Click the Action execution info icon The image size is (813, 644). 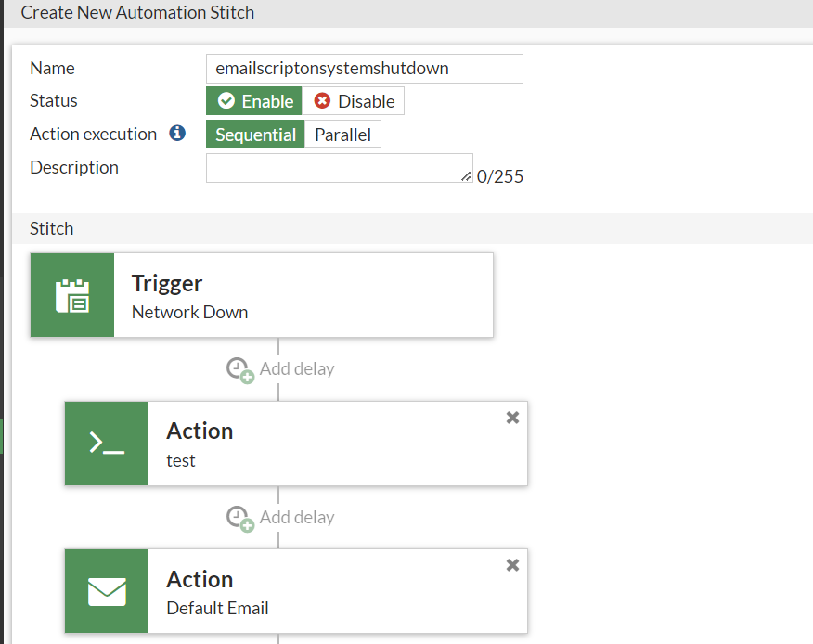point(177,134)
